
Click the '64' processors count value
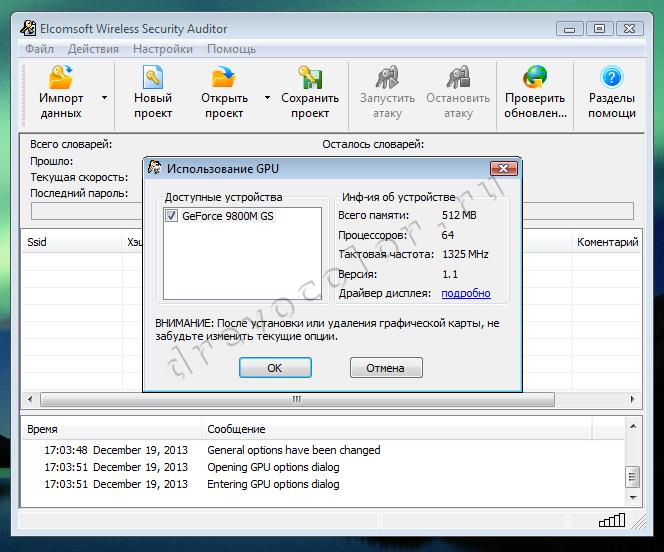[448, 235]
